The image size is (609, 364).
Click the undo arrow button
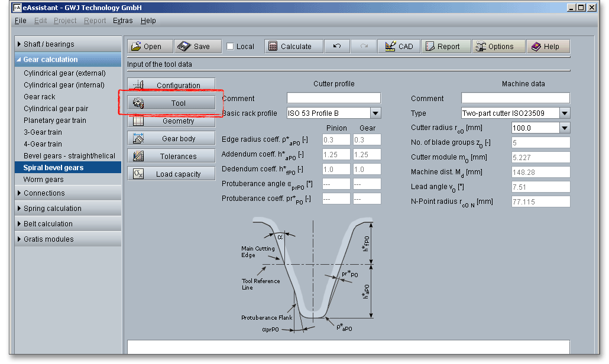337,47
